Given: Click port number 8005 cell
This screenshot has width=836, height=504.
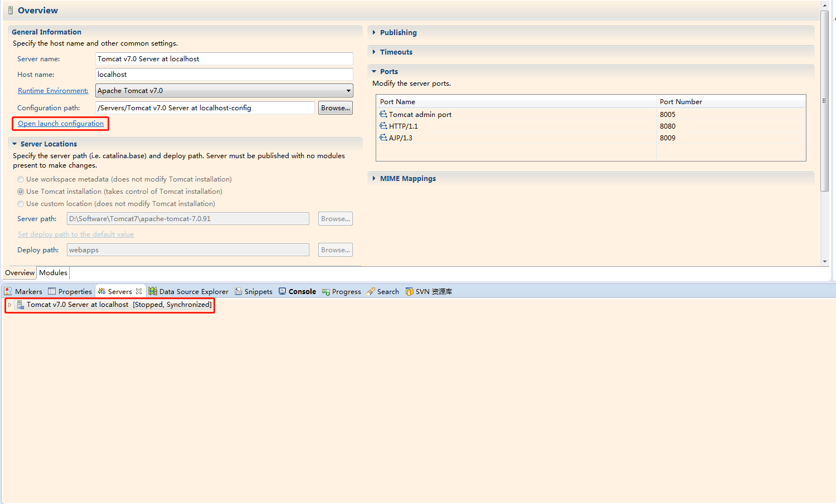Looking at the screenshot, I should point(668,114).
